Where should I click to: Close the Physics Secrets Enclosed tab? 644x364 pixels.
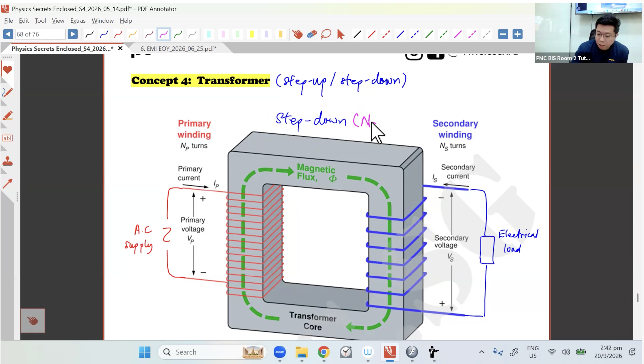pyautogui.click(x=120, y=48)
